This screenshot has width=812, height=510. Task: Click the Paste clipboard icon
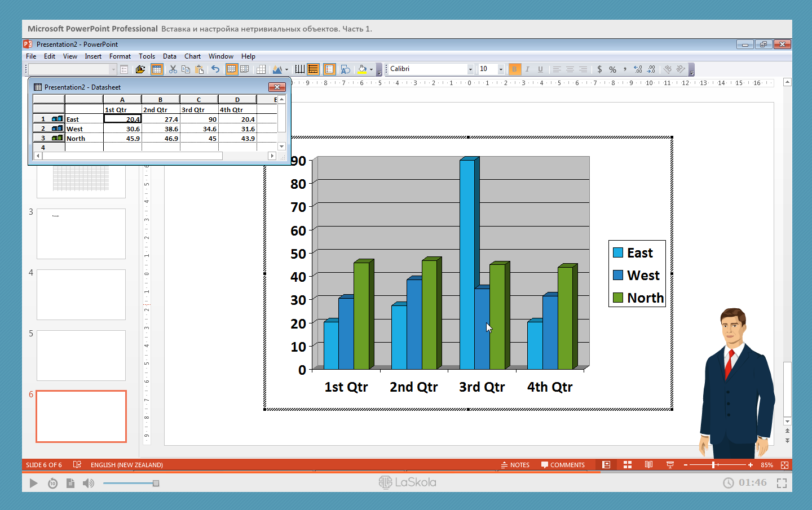pos(199,69)
